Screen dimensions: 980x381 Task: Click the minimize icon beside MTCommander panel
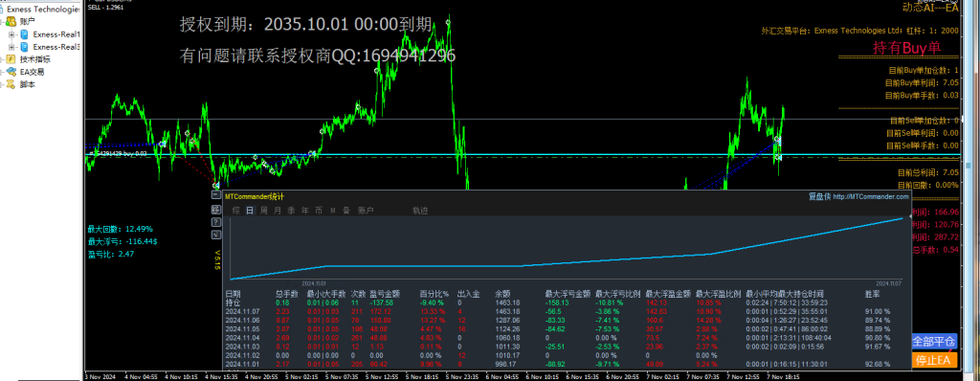[x=215, y=195]
